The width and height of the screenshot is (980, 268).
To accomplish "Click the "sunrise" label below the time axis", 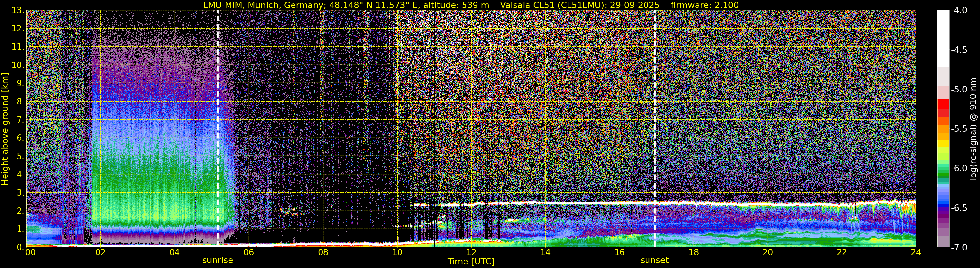I will click(x=217, y=261).
